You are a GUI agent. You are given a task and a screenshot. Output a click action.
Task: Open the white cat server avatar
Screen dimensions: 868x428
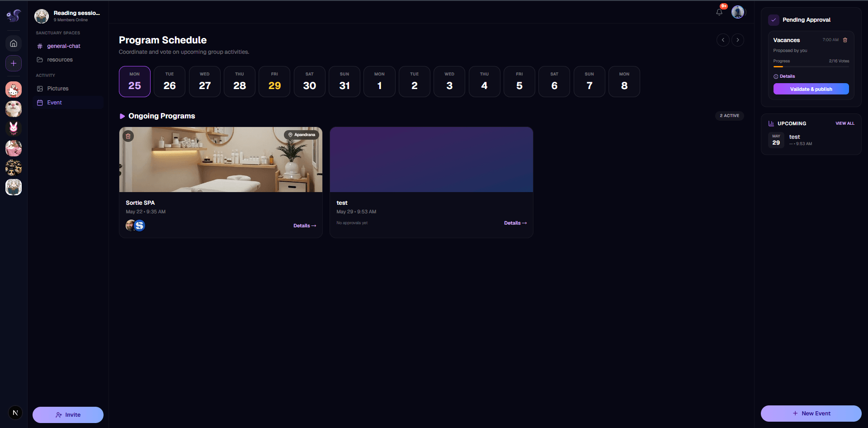coord(14,109)
